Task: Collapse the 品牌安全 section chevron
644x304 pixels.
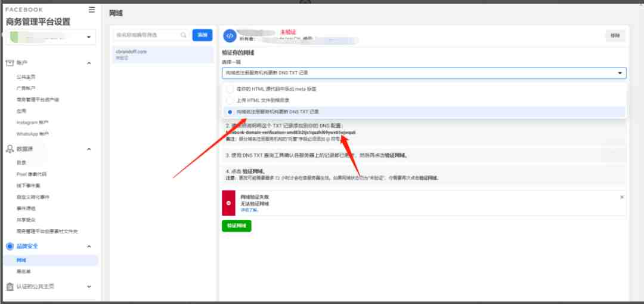Action: (89, 246)
